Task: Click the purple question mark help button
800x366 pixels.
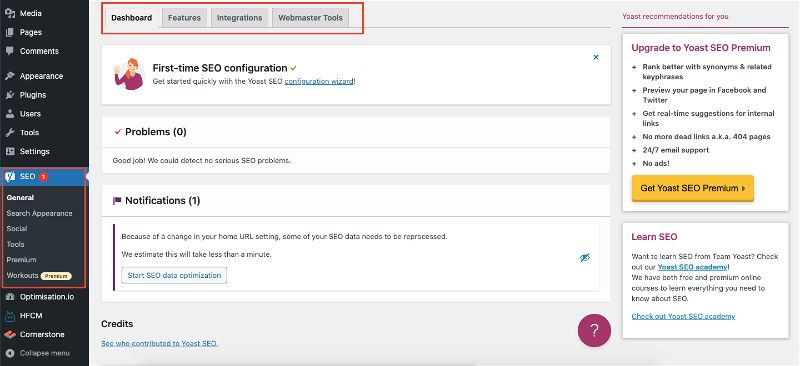Action: point(594,331)
